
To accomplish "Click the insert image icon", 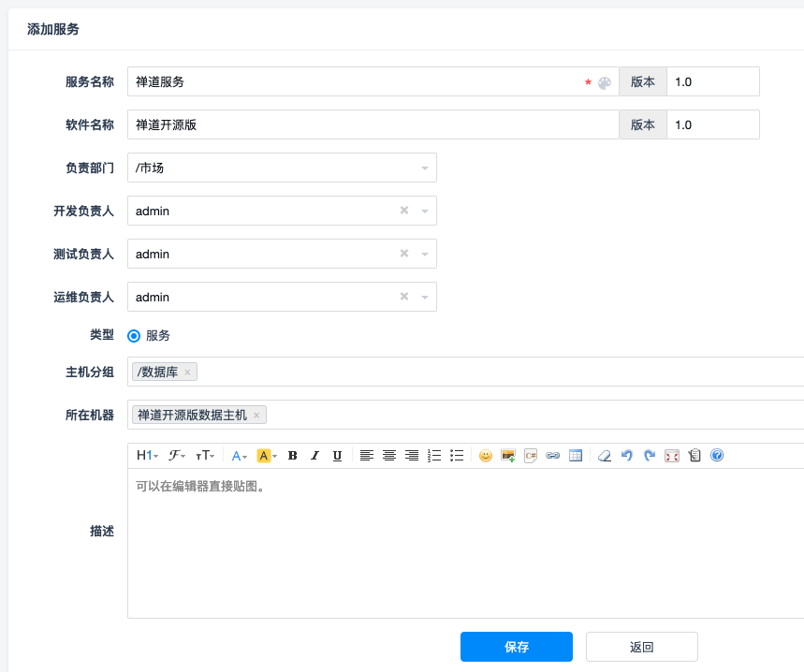I will pyautogui.click(x=508, y=456).
